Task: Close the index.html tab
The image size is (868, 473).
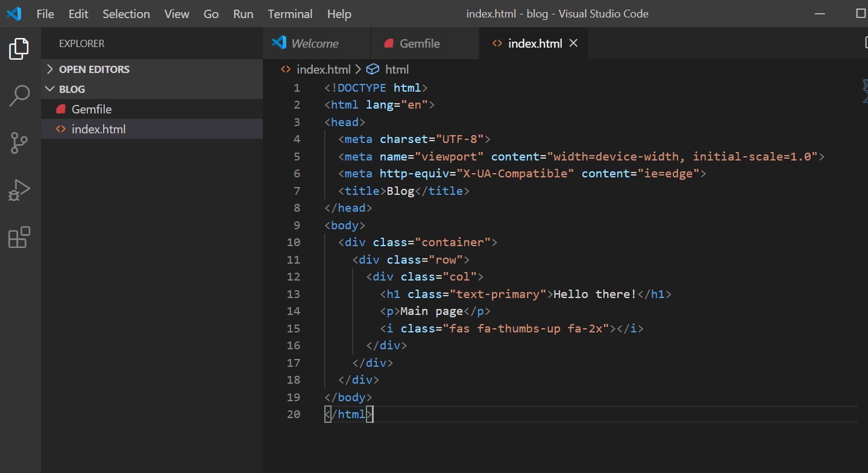Action: coord(574,43)
